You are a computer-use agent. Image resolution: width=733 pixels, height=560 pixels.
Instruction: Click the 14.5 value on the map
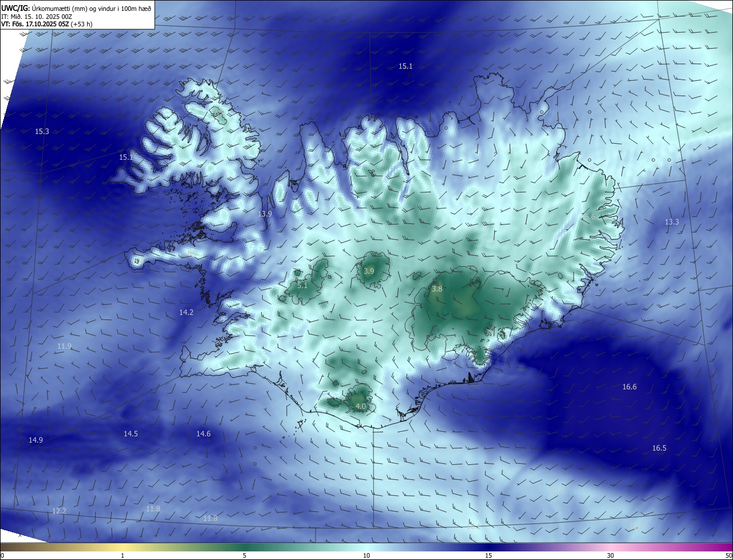(x=131, y=434)
